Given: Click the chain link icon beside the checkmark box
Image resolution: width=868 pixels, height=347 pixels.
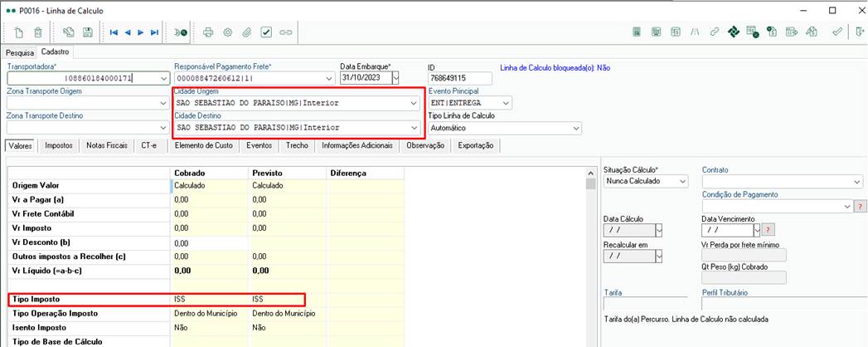Looking at the screenshot, I should pos(286,32).
